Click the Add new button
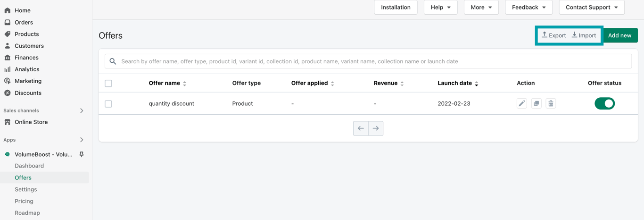 (619, 35)
